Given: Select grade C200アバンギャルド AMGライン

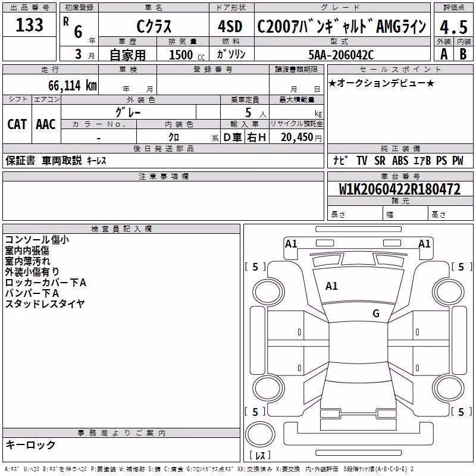Looking at the screenshot, I should [x=342, y=26].
